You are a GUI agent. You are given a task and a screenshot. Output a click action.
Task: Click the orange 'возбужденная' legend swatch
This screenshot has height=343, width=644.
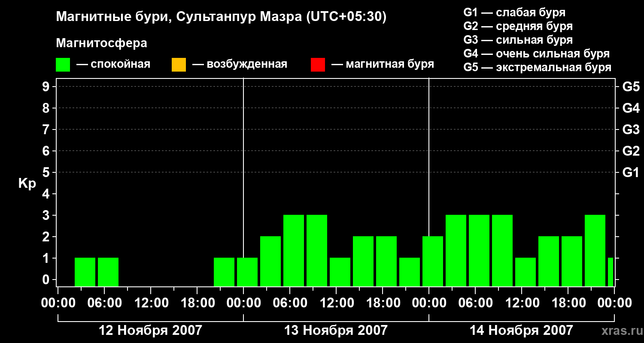click(179, 65)
